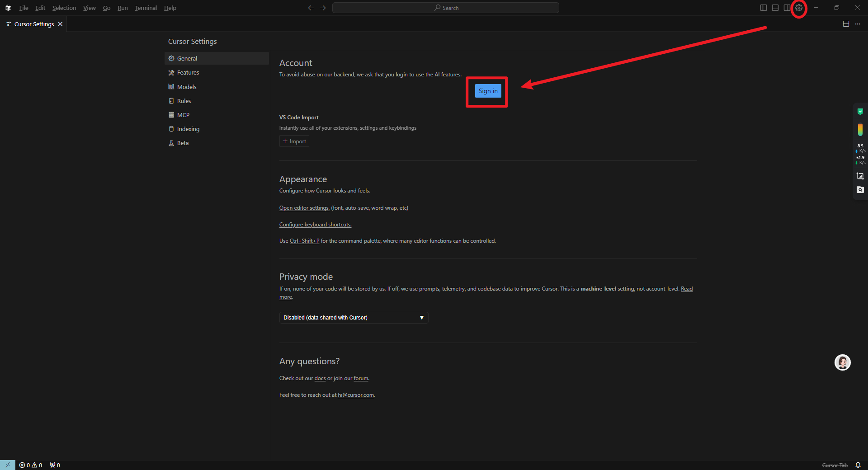Image resolution: width=868 pixels, height=470 pixels.
Task: Toggle the secondary sidebar layout icon
Action: click(x=787, y=8)
